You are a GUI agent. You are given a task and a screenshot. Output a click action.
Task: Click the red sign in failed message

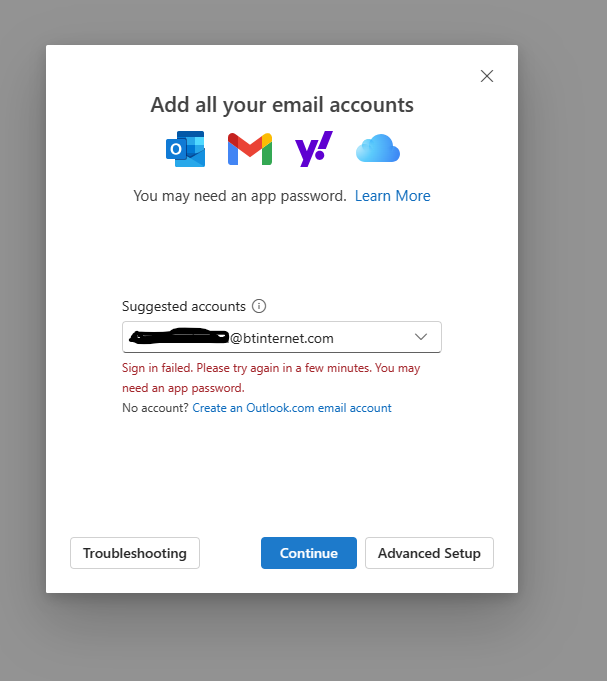pos(270,377)
